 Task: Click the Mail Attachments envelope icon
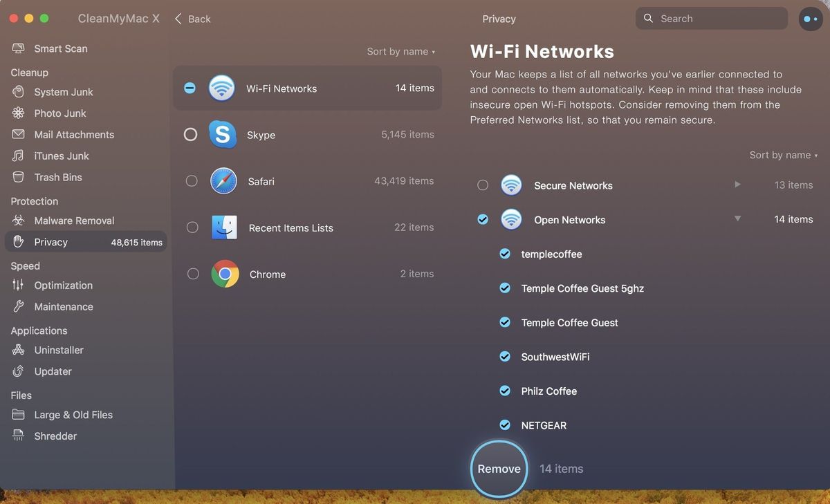coord(19,135)
